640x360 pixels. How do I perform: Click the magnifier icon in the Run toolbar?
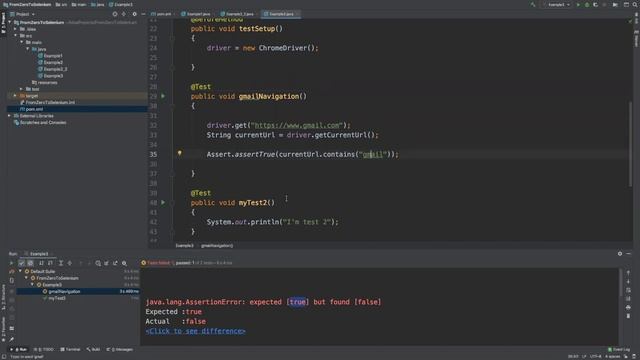coord(124,263)
